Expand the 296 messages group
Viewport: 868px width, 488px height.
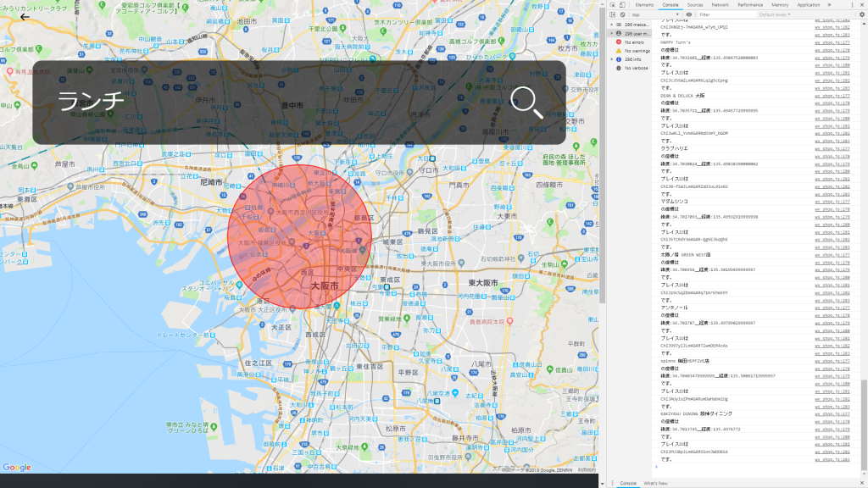[612, 25]
